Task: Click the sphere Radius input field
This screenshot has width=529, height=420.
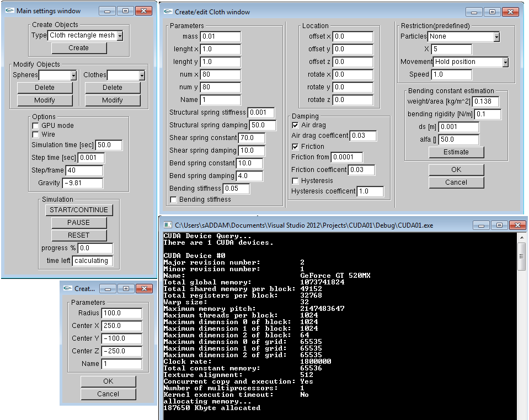Action: tap(122, 313)
